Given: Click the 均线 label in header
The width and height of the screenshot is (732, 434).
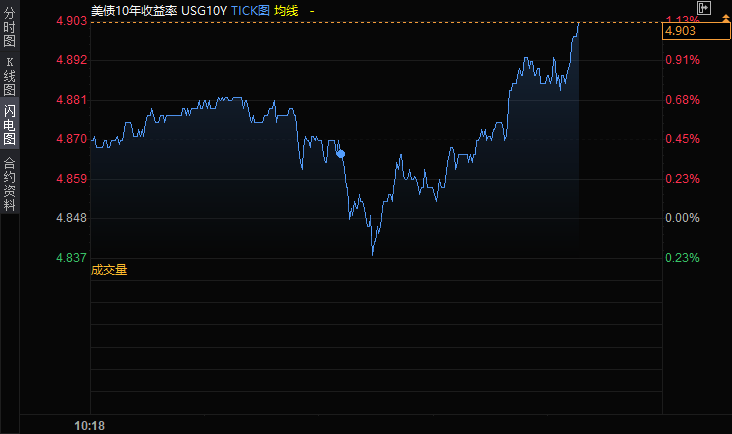Looking at the screenshot, I should (286, 11).
